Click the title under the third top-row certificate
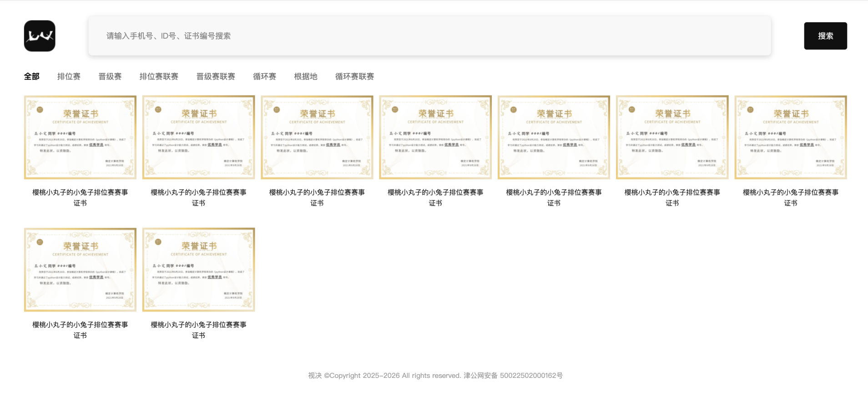 pos(317,197)
